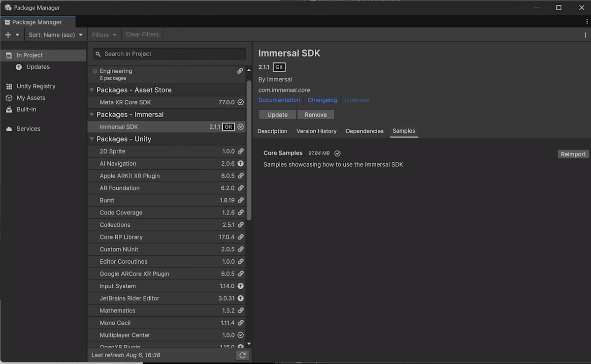This screenshot has height=364, width=591.
Task: Select In Project in sidebar
Action: [43, 55]
